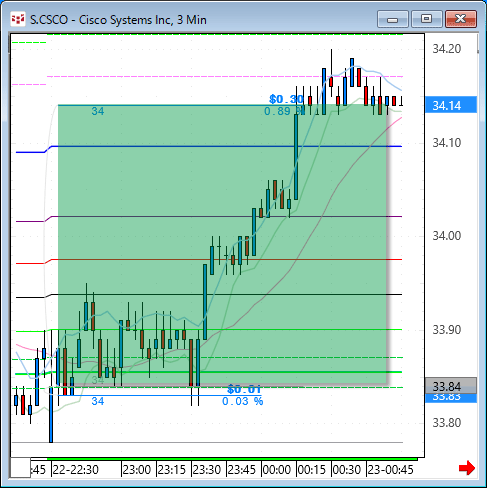
Task: Click the 23:00 time axis label
Action: point(137,470)
